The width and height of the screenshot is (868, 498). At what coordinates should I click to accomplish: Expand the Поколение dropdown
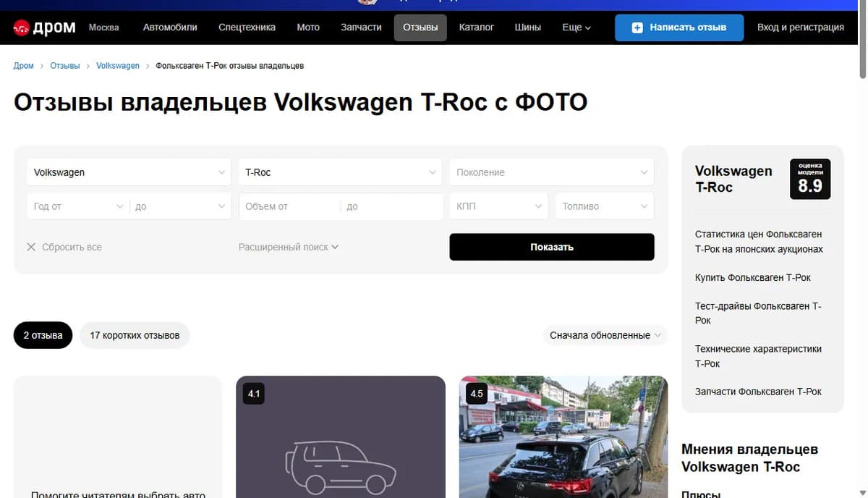click(x=552, y=172)
